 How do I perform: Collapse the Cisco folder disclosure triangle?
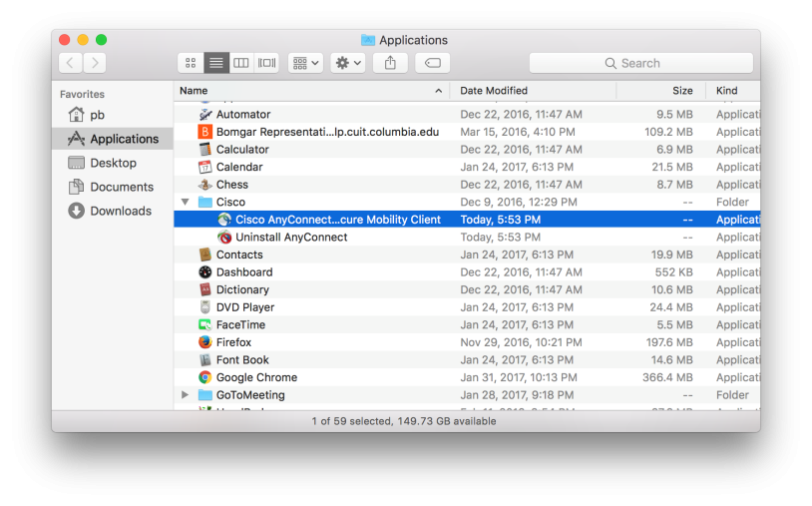tap(185, 202)
